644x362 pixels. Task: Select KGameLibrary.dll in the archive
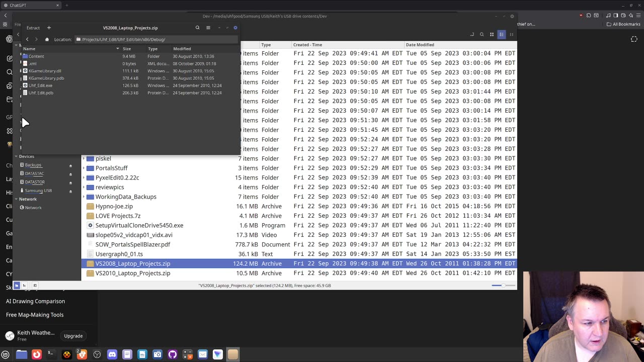[45, 71]
